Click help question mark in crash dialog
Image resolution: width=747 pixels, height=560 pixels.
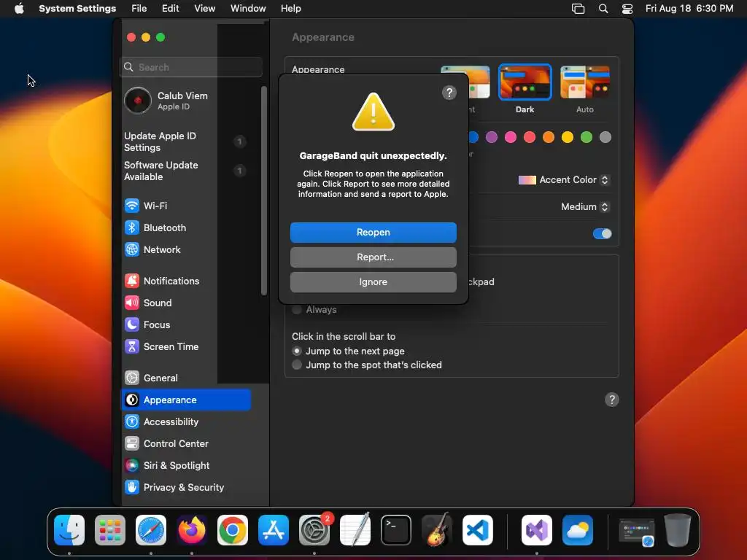click(449, 93)
